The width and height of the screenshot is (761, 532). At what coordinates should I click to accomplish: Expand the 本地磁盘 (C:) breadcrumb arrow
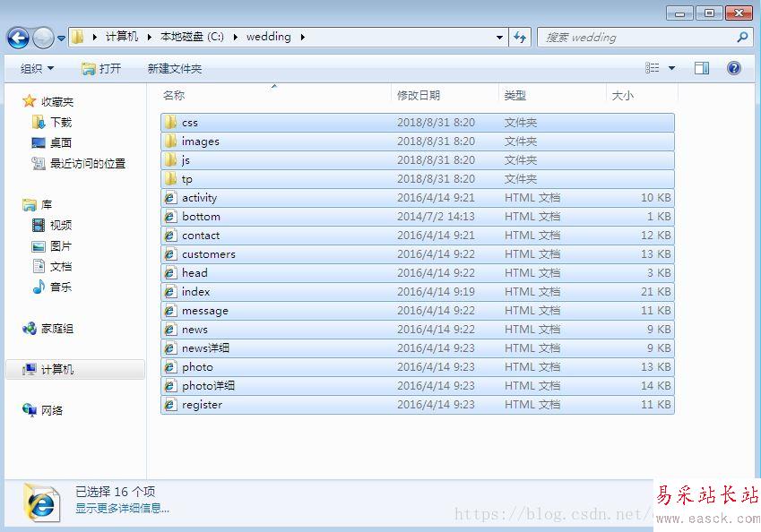235,37
